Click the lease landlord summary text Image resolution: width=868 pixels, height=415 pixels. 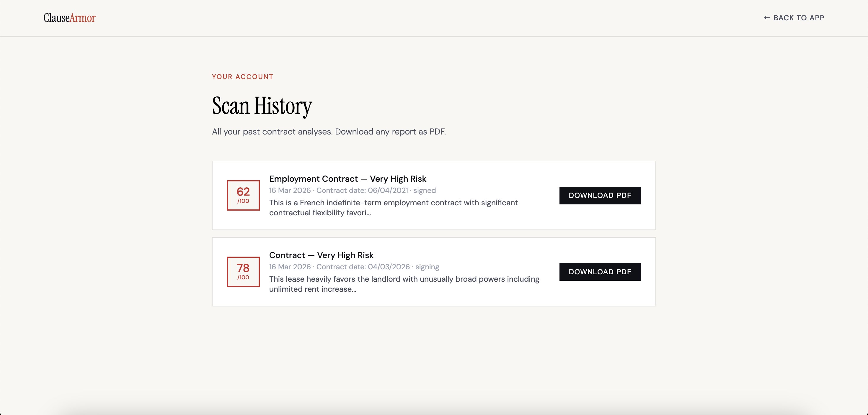404,284
